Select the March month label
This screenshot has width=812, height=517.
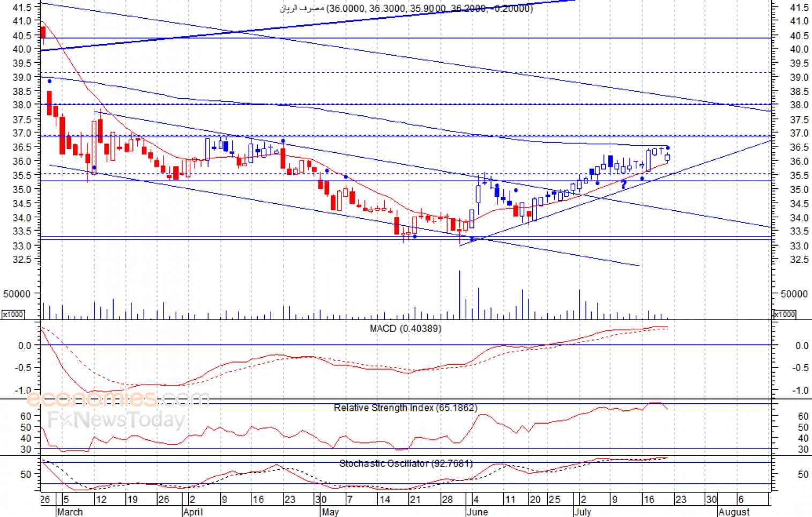[x=70, y=512]
